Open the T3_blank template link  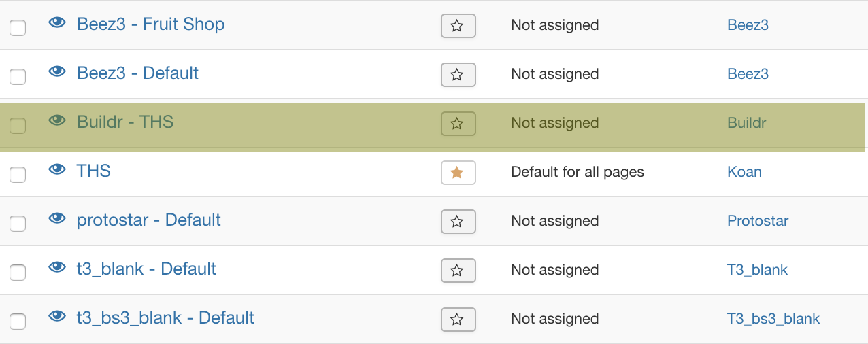[757, 270]
